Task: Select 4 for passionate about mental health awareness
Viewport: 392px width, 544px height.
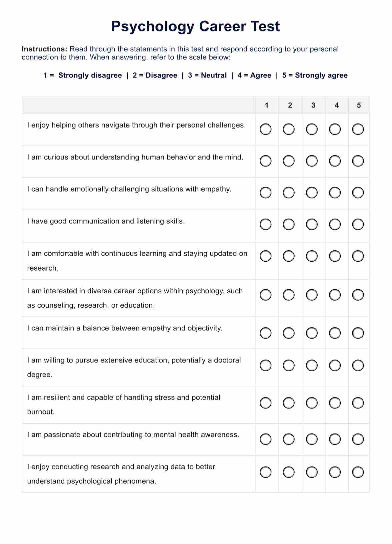Action: tap(335, 439)
